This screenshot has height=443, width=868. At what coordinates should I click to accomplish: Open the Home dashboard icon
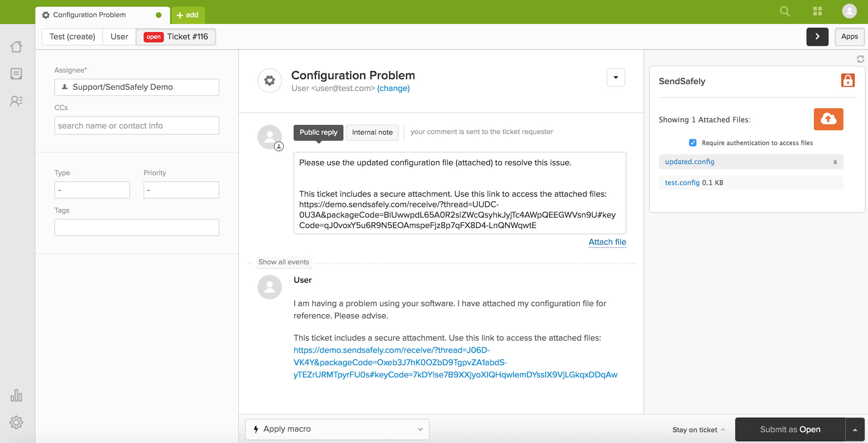point(16,47)
